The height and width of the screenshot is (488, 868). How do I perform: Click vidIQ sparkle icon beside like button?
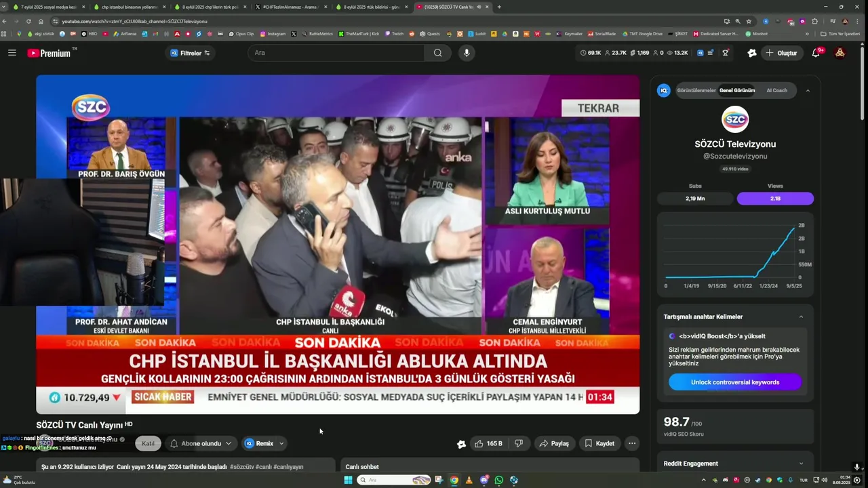pyautogui.click(x=461, y=444)
